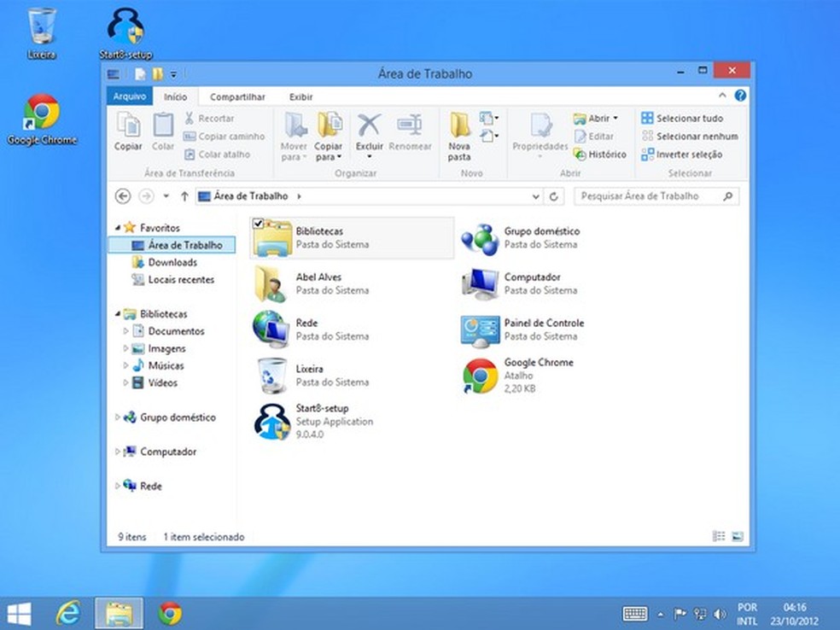Screen dimensions: 840x630
Task: Expand the Documentos library tree node
Action: coord(126,331)
